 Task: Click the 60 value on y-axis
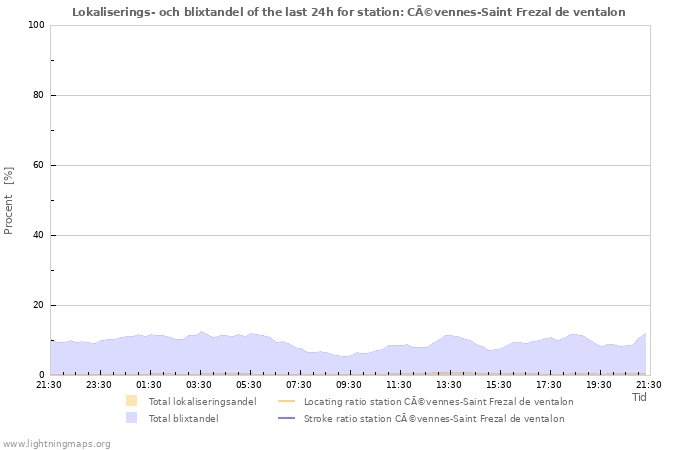[x=40, y=165]
